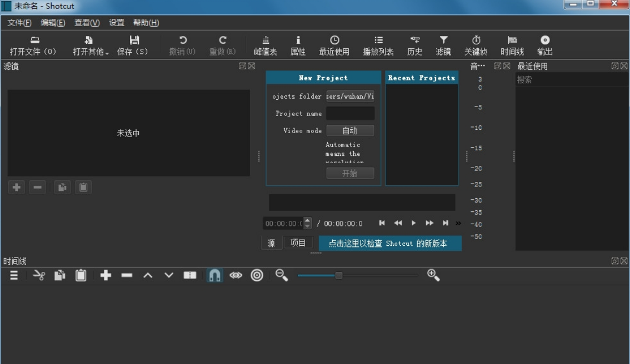This screenshot has width=630, height=364.
Task: Copy the timeline clip
Action: [60, 275]
